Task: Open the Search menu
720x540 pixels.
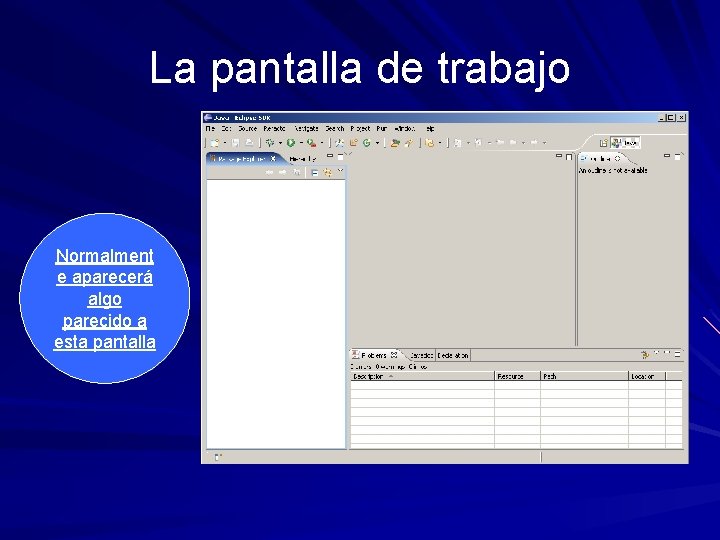Action: [x=335, y=129]
